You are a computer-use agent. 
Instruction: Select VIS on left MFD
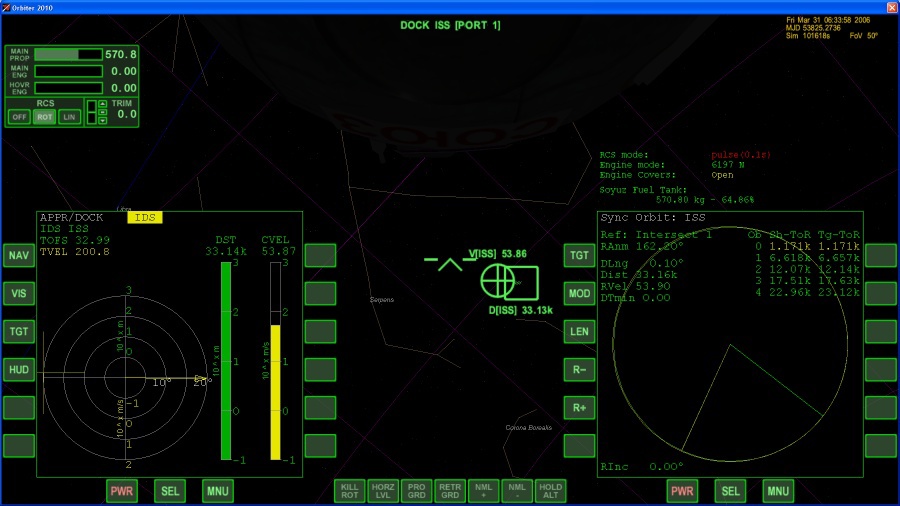click(x=18, y=293)
